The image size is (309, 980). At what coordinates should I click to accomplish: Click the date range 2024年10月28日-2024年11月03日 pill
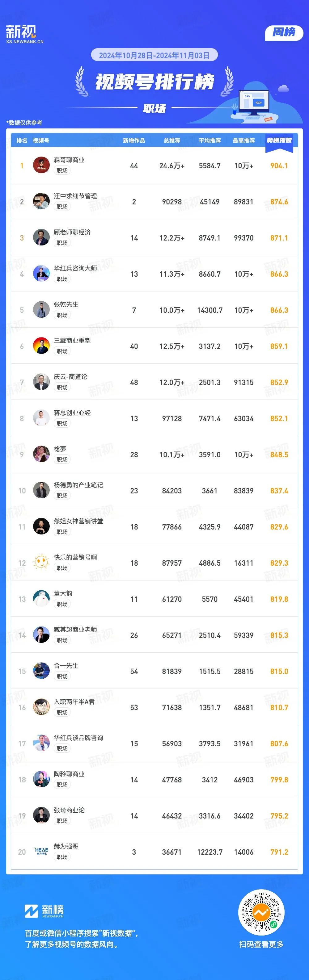pyautogui.click(x=154, y=55)
